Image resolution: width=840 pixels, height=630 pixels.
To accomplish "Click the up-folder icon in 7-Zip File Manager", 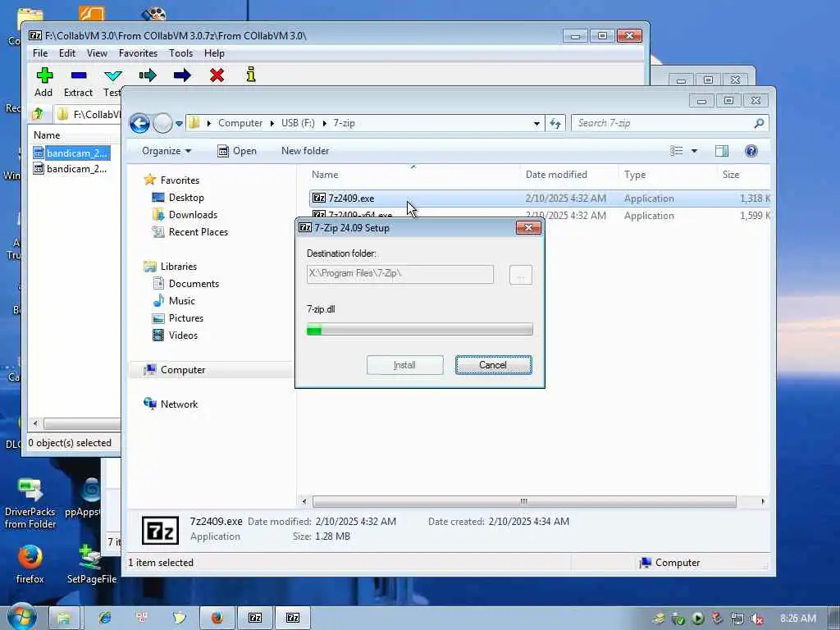I will tap(38, 113).
